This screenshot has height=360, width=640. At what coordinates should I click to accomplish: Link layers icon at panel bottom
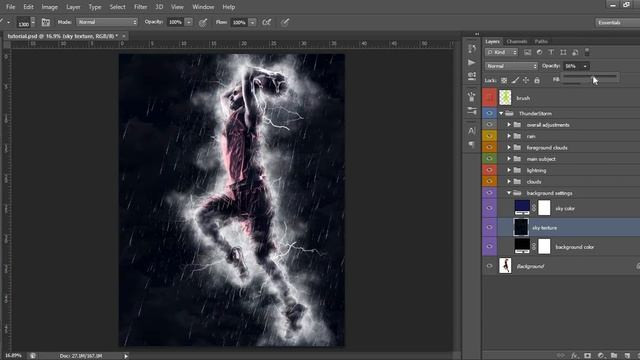point(561,356)
